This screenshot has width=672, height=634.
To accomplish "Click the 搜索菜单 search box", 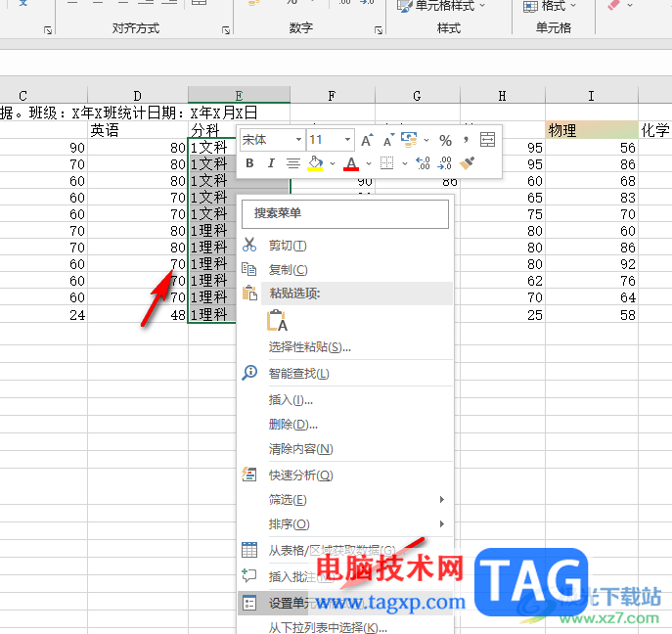I will pos(345,213).
